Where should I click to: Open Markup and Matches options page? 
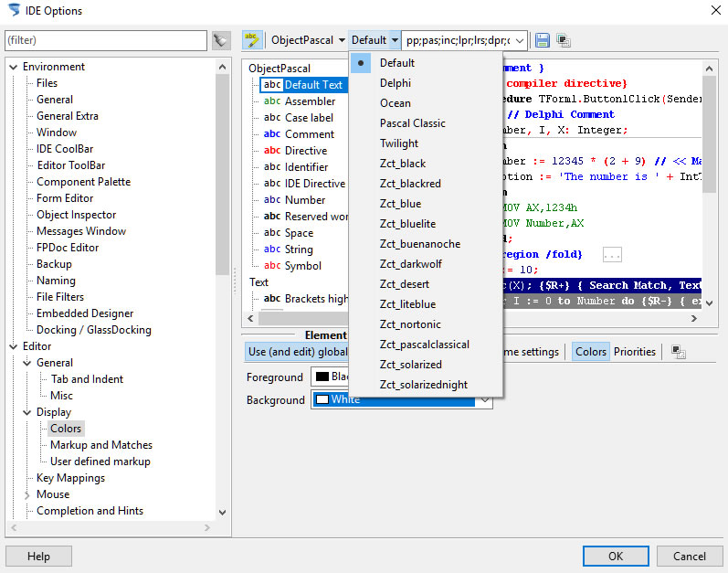pos(101,445)
